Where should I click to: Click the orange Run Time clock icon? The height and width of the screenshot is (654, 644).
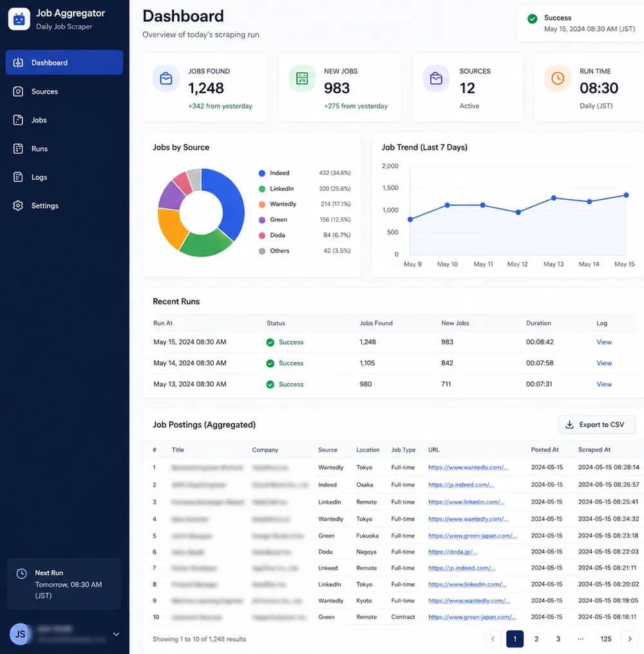(x=558, y=78)
